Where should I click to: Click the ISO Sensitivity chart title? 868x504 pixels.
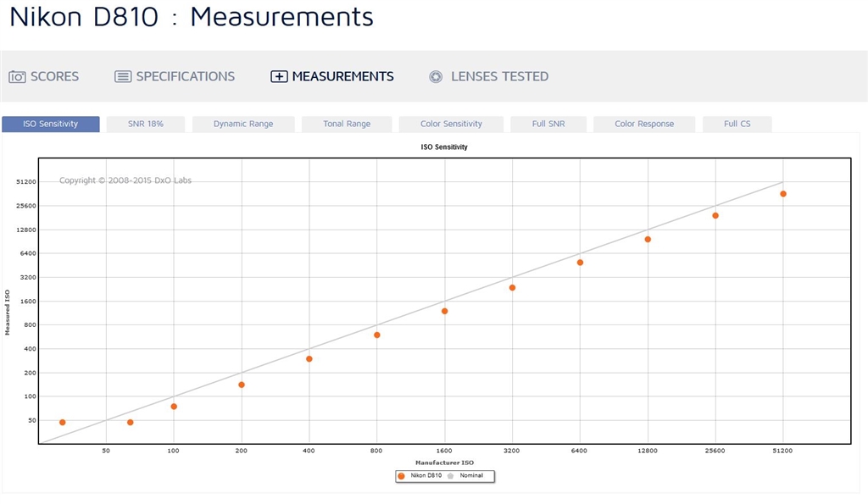point(444,147)
